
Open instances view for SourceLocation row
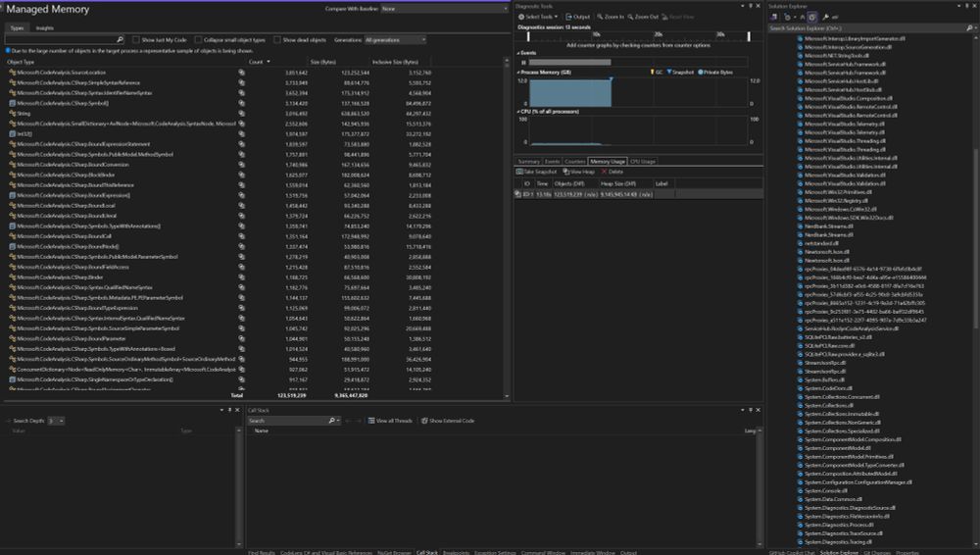241,73
